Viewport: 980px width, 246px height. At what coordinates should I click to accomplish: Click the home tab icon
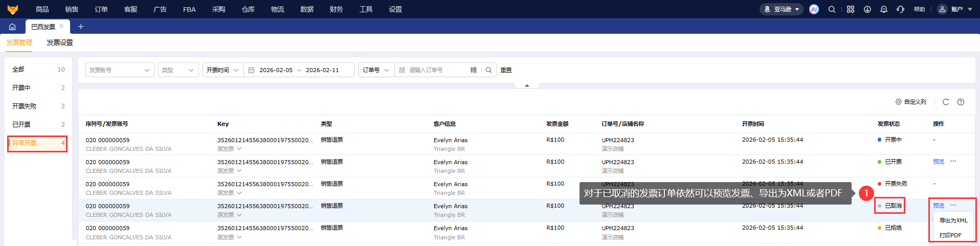pos(12,27)
